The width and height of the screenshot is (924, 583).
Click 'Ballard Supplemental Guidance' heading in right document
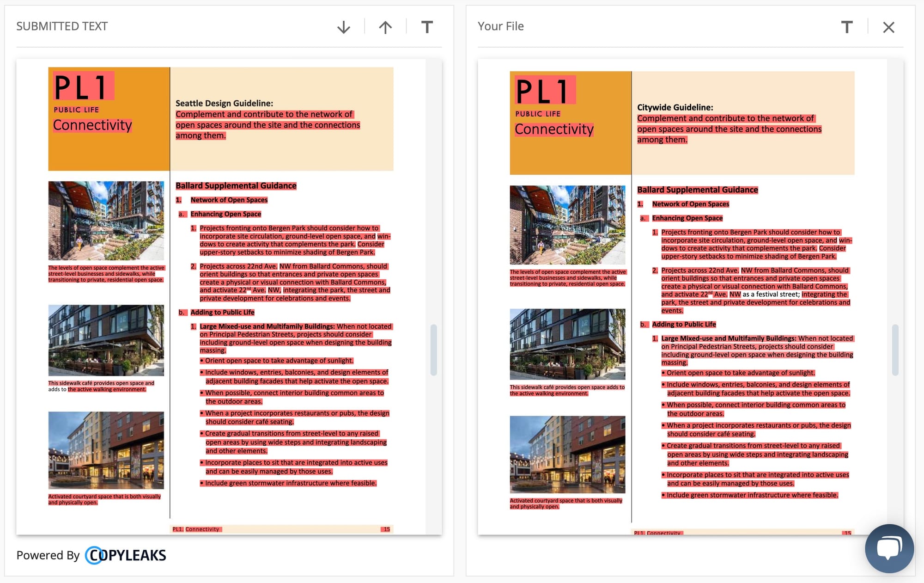[697, 190]
